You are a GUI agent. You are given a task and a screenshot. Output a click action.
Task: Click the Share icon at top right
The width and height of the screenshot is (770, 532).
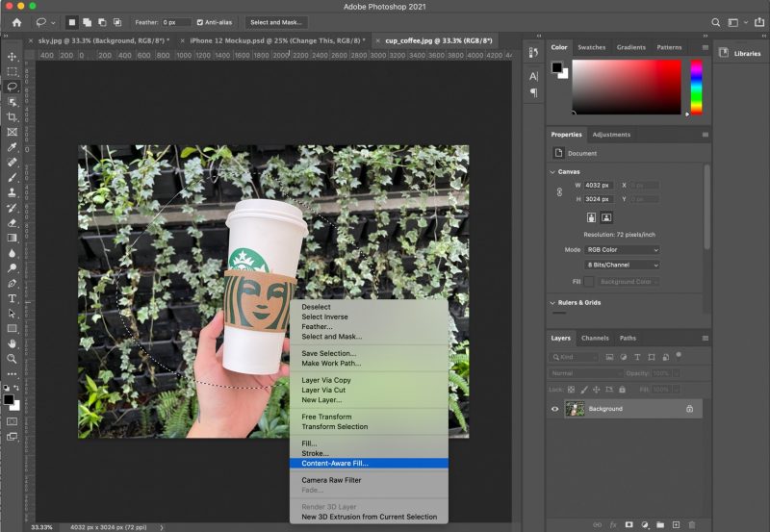pyautogui.click(x=759, y=22)
